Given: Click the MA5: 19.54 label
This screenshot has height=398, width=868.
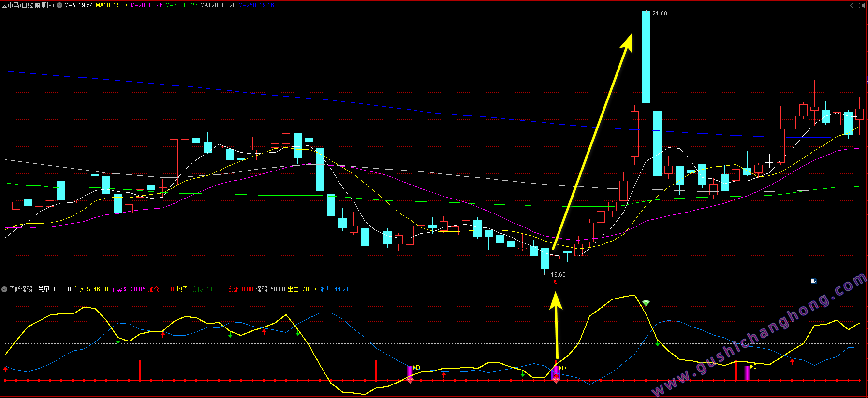Looking at the screenshot, I should tap(78, 5).
